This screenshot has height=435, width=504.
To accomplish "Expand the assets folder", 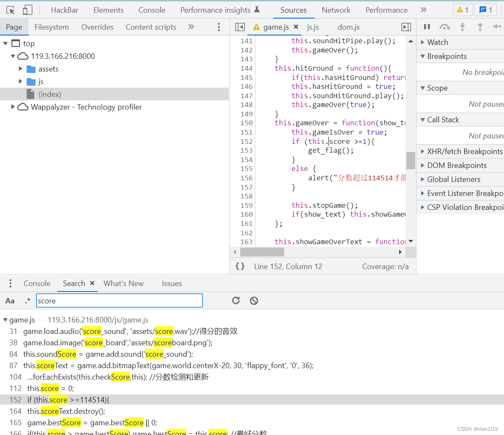I will 20,69.
